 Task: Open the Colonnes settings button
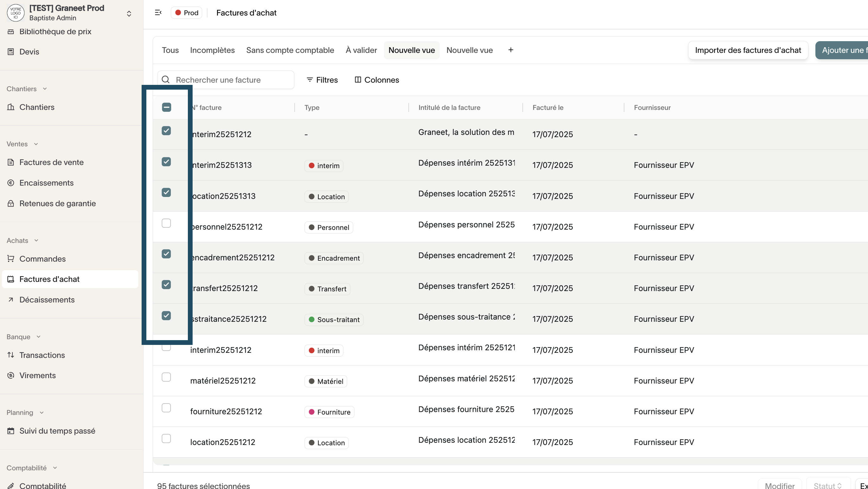(376, 80)
